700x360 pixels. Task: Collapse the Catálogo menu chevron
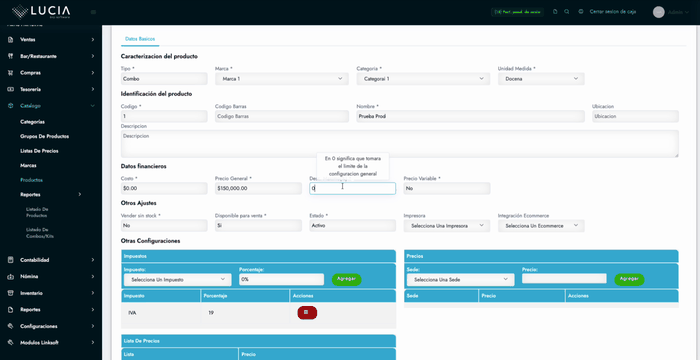coord(93,106)
